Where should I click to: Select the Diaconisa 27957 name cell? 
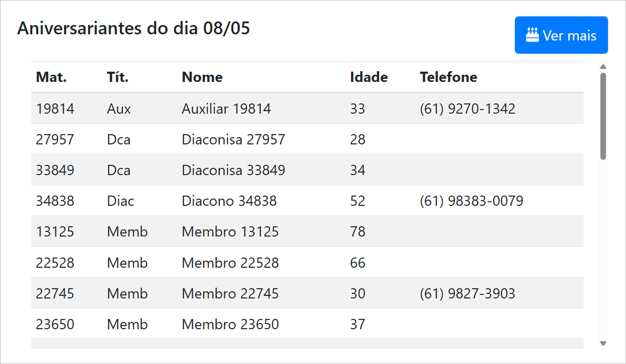(234, 139)
